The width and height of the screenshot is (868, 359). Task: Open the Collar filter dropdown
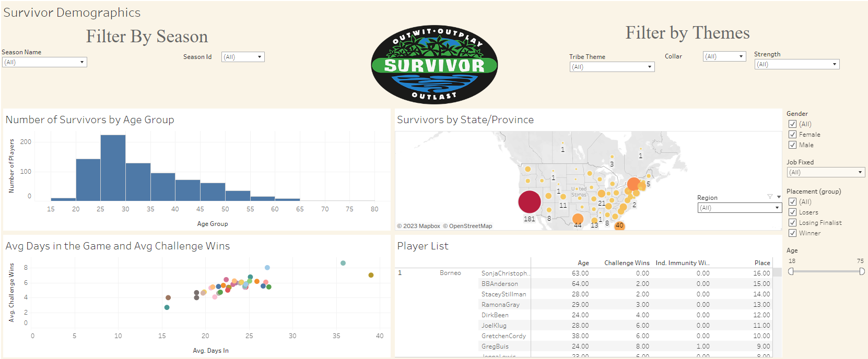coord(724,56)
